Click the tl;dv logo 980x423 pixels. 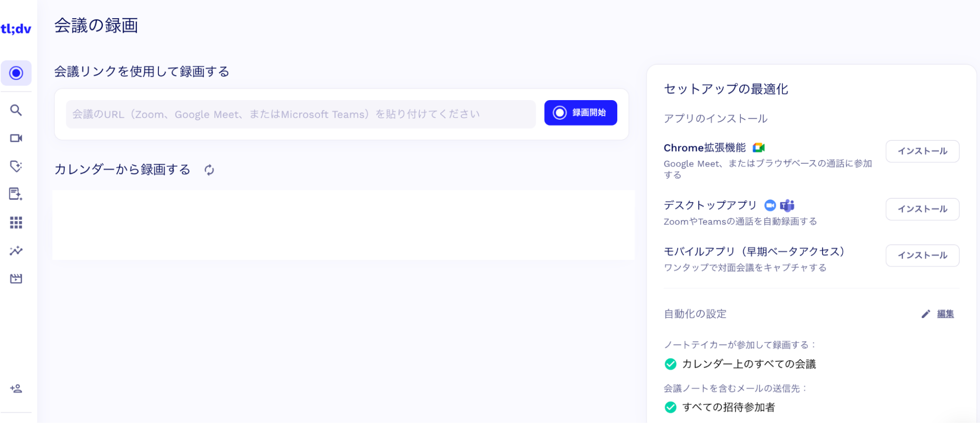16,29
